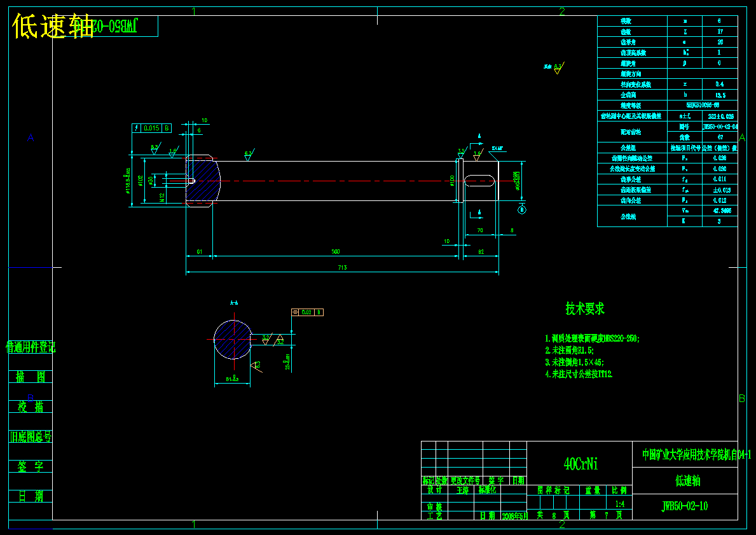Select note 2.未注圆角R1.5

tap(570, 351)
